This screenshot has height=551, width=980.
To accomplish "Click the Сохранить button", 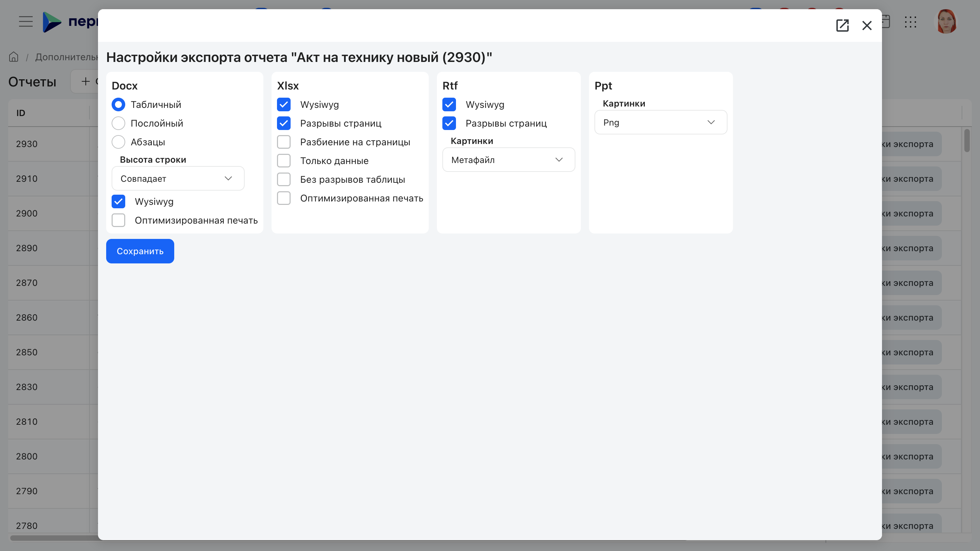I will (x=140, y=251).
